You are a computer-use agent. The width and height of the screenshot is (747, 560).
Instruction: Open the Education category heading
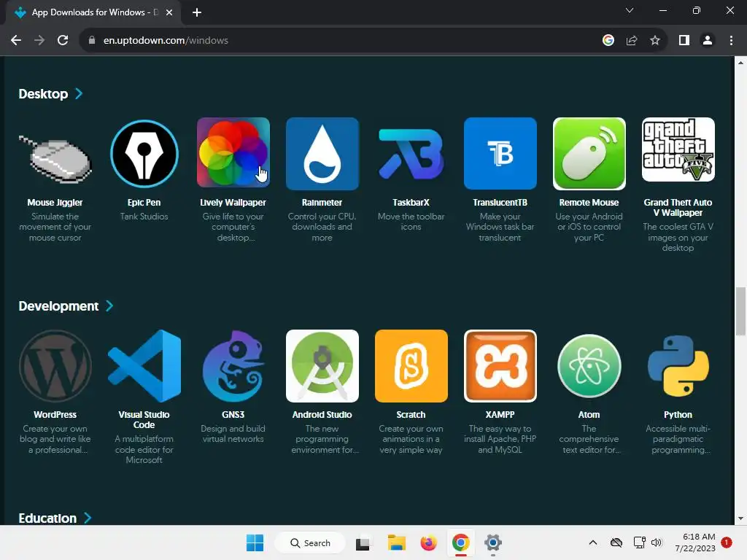pos(47,518)
